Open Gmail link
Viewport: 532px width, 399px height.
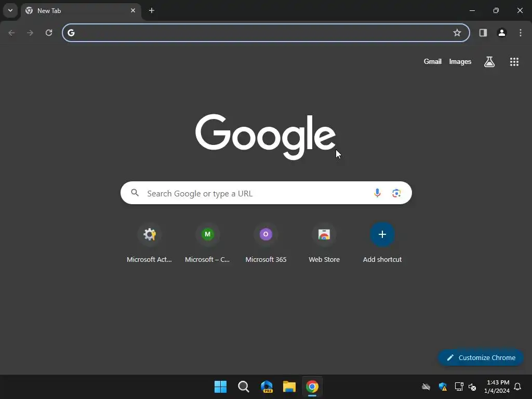[x=432, y=61]
